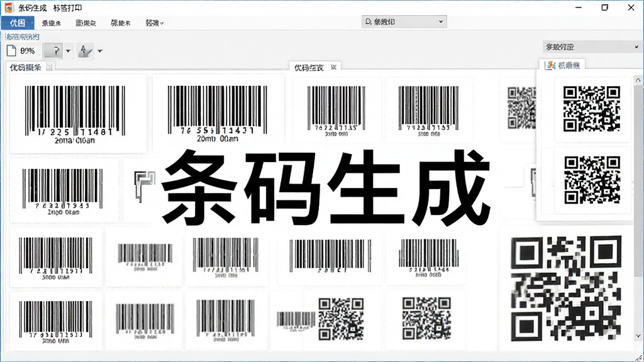The height and width of the screenshot is (362, 644).
Task: Select the large QR code at bottom right
Action: point(566,288)
